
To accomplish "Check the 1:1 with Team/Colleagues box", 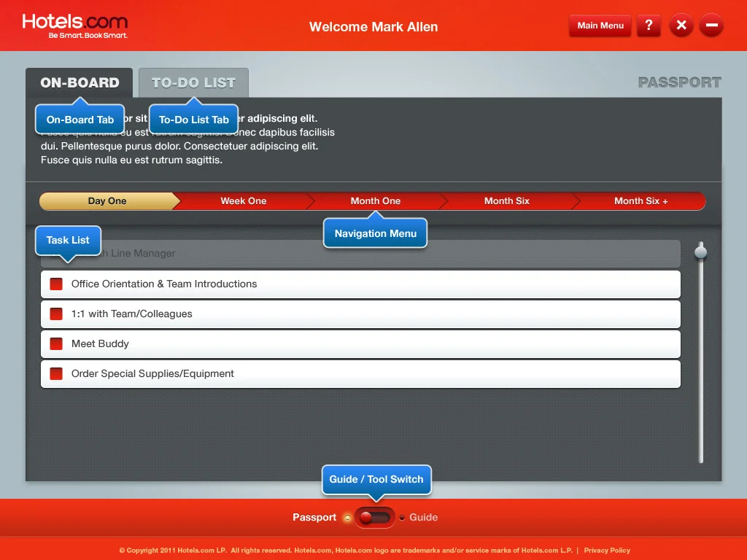I will 56,314.
